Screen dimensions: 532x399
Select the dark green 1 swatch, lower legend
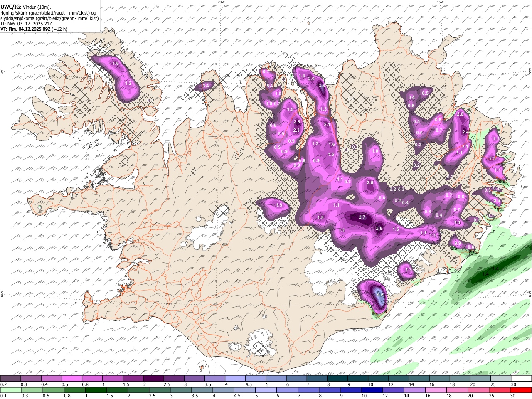pos(96,390)
